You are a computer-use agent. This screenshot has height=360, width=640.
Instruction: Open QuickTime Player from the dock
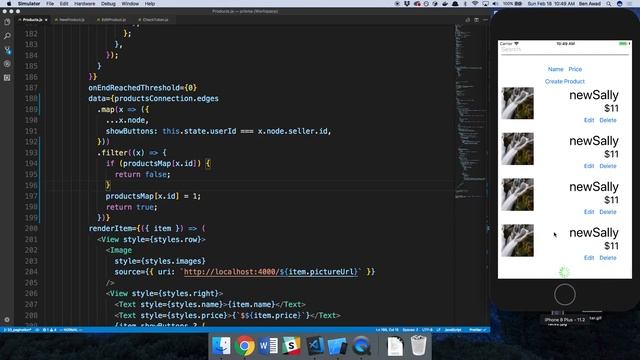point(361,346)
